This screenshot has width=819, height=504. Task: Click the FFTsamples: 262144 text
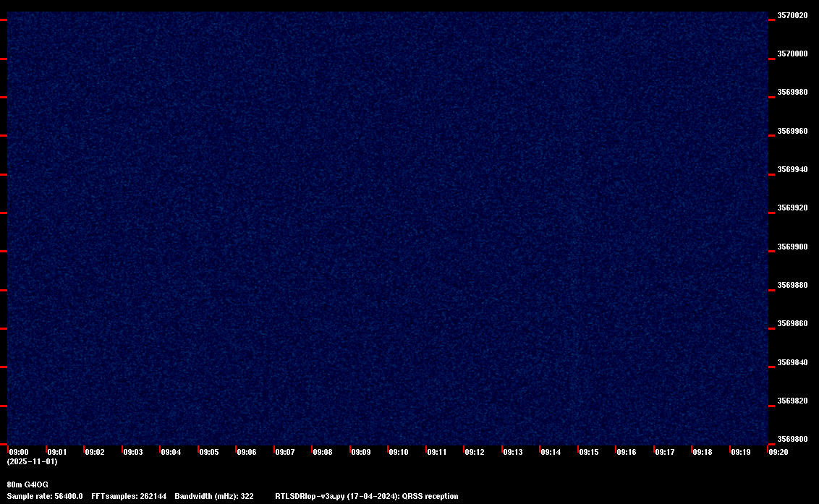pos(129,496)
